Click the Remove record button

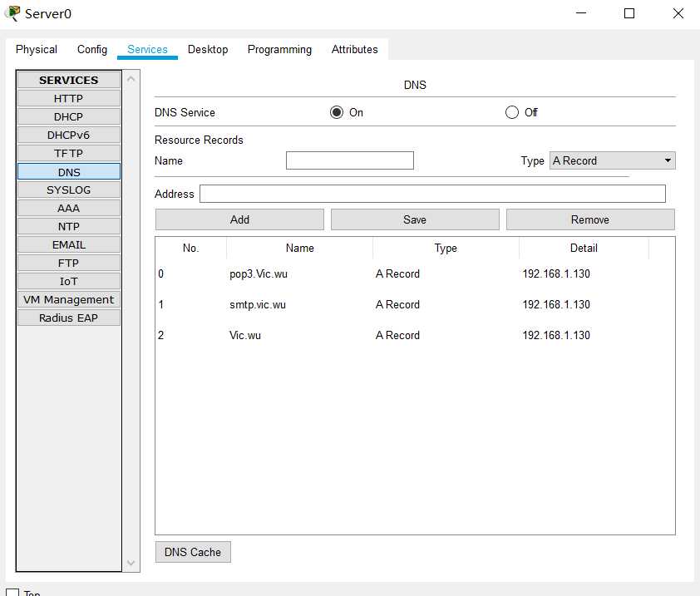pyautogui.click(x=590, y=219)
